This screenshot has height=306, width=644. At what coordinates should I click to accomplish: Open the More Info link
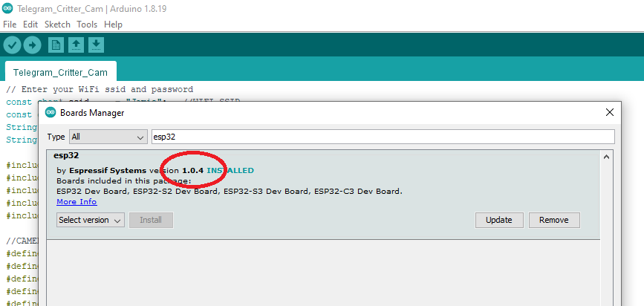click(77, 202)
